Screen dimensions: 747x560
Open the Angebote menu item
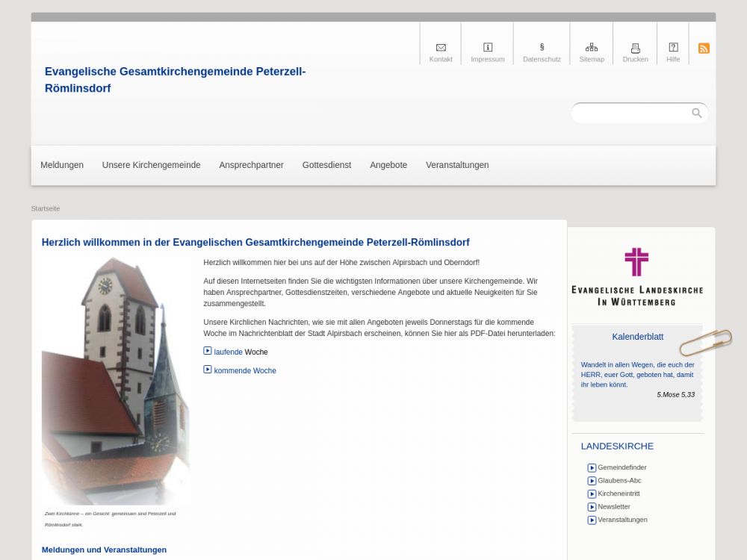click(388, 165)
